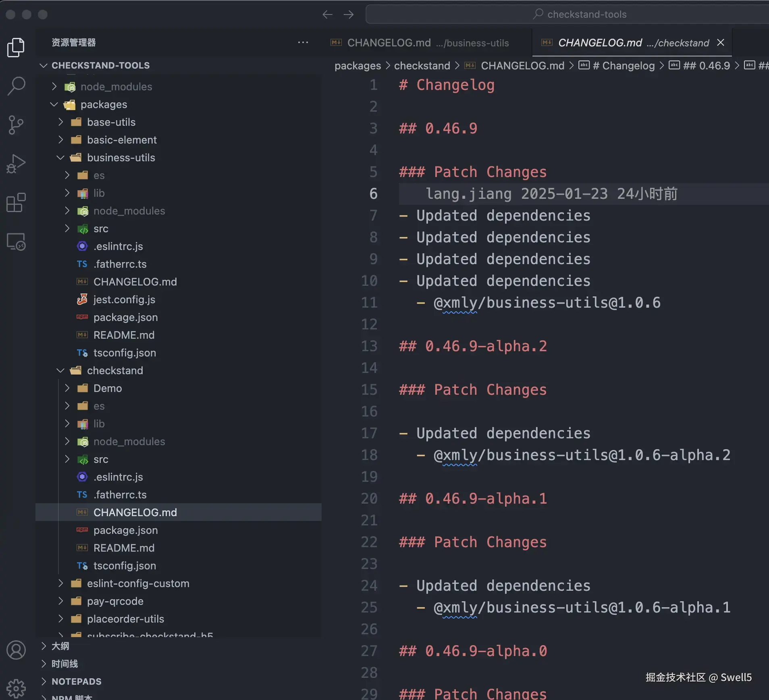
Task: Go back with the left arrow
Action: (328, 15)
